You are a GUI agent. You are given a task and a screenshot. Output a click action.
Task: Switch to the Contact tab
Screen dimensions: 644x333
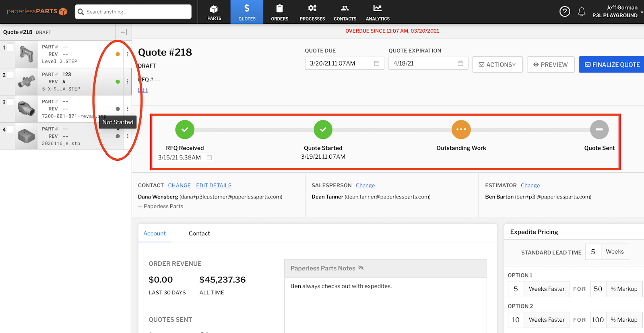(x=199, y=233)
